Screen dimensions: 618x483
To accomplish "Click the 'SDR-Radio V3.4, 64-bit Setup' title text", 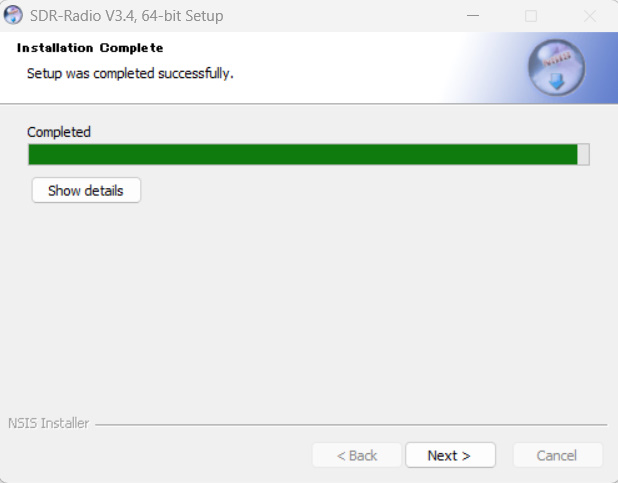I will click(x=127, y=16).
